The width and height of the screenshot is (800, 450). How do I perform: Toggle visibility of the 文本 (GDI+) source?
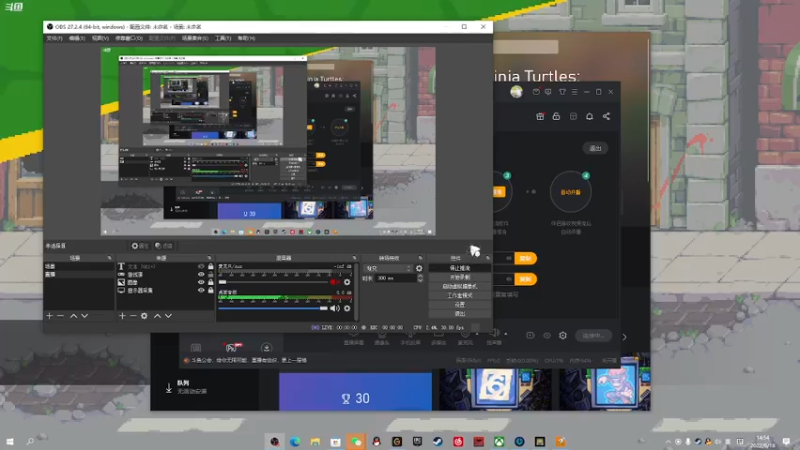[201, 266]
